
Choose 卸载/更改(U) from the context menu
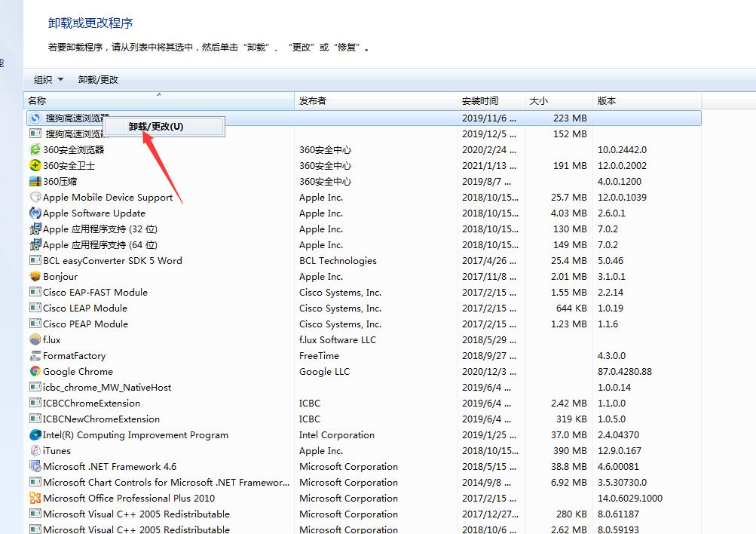click(164, 127)
